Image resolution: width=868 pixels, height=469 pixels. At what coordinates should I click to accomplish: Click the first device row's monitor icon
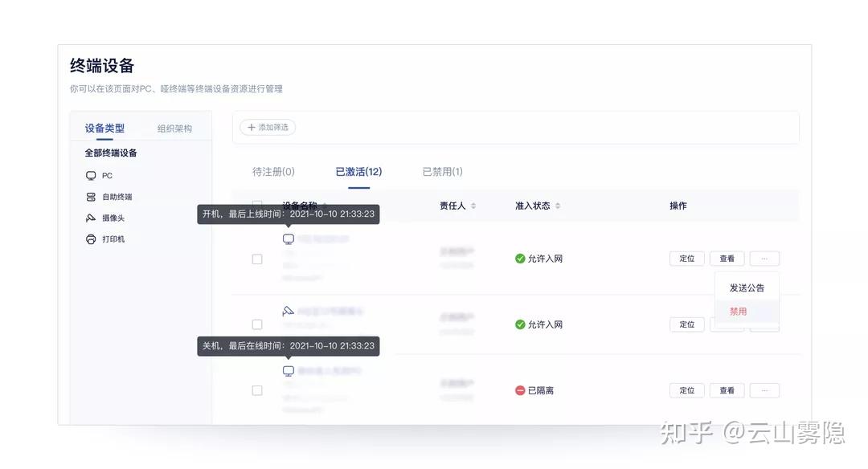click(x=289, y=239)
